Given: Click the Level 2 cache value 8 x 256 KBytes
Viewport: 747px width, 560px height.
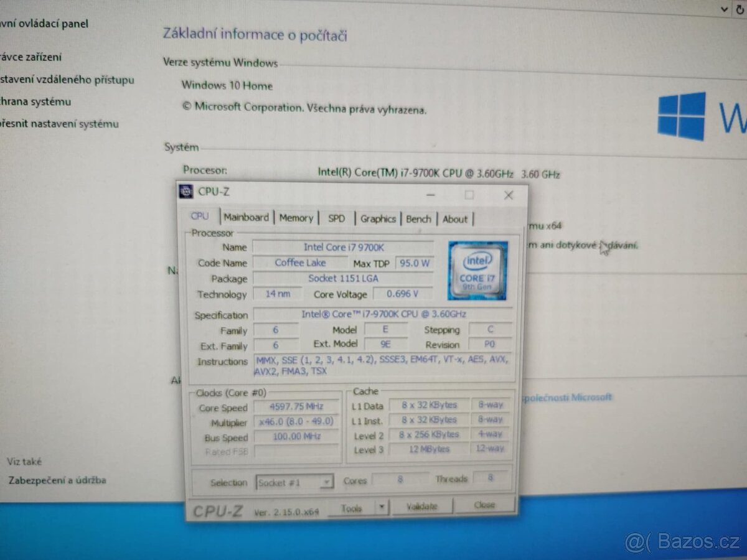Looking at the screenshot, I should tap(429, 434).
